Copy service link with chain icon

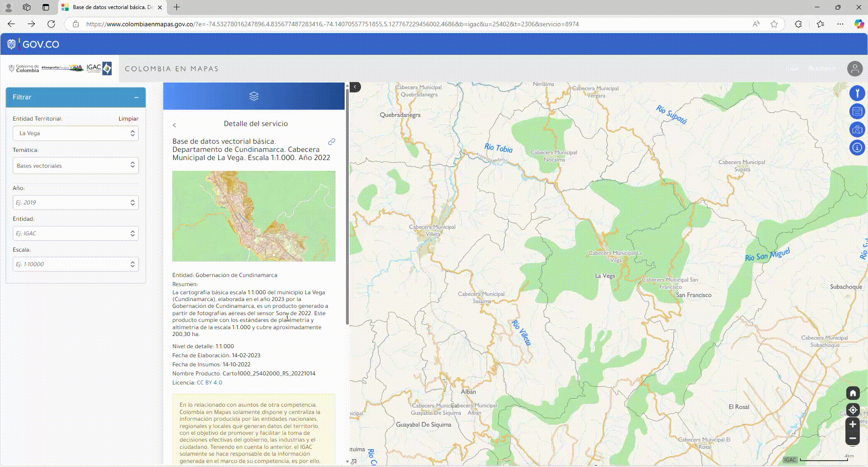point(332,142)
